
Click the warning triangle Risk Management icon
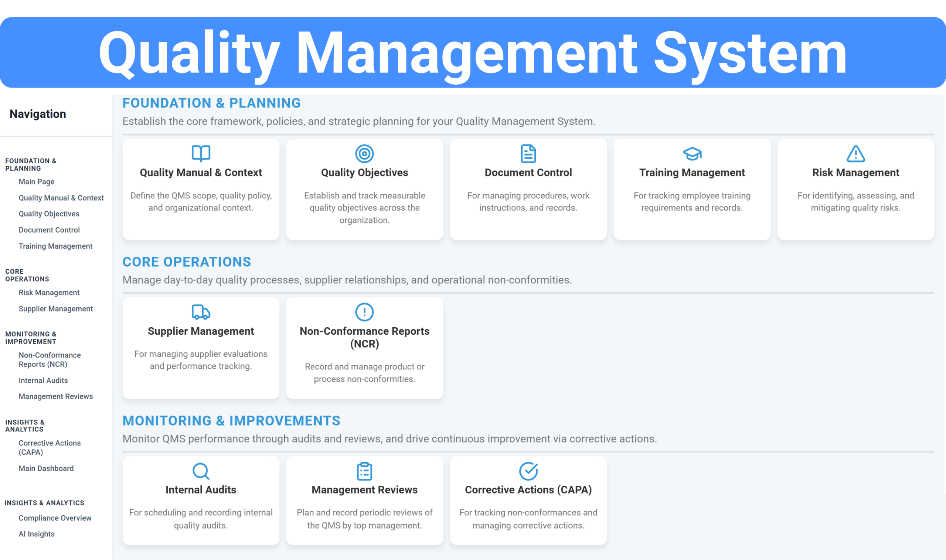(855, 154)
